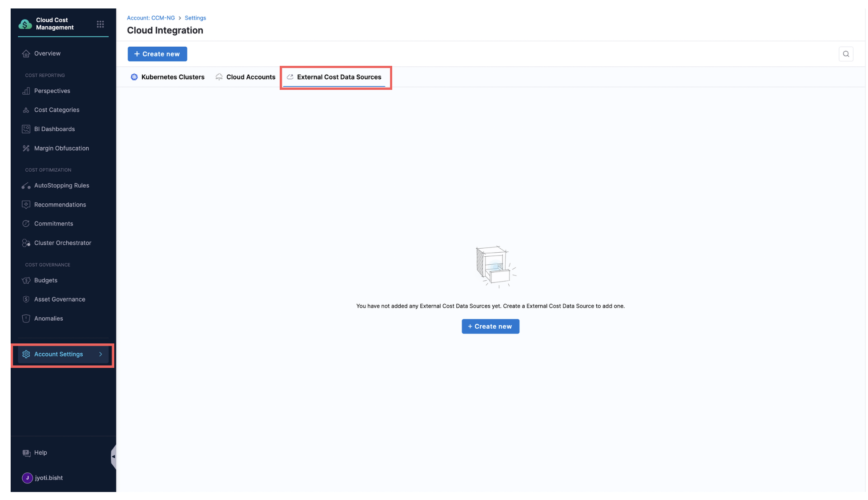This screenshot has height=500, width=868.
Task: Click the Budgets icon in sidebar
Action: [26, 280]
